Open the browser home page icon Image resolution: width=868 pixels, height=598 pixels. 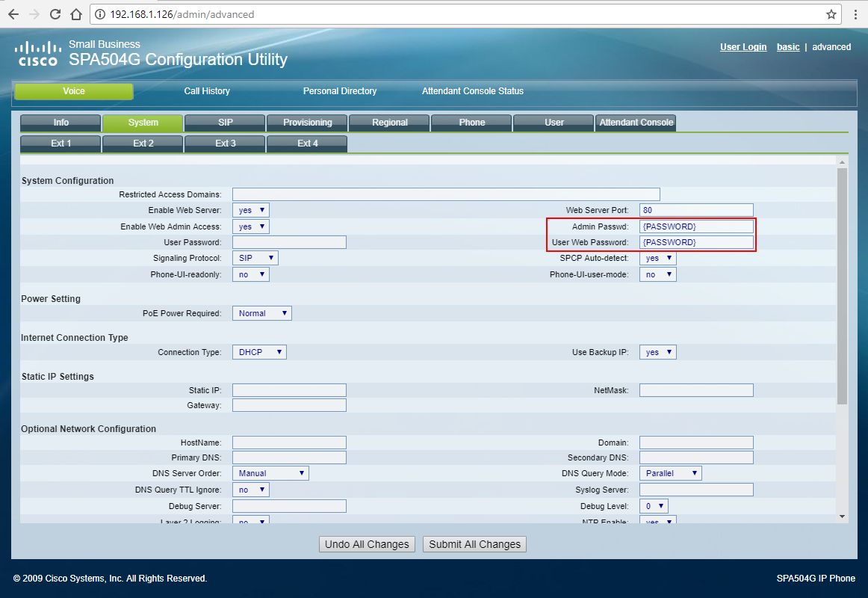tap(76, 14)
